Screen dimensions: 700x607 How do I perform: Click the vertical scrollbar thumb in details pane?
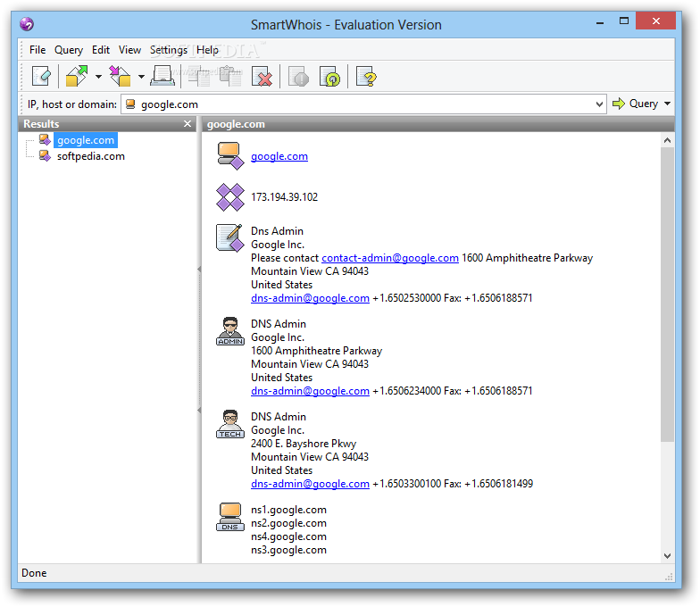668,295
